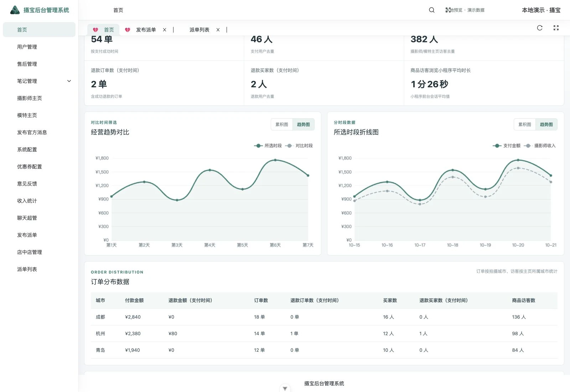Select 累积图 in 所选时段折线图 chart
Image resolution: width=570 pixels, height=392 pixels.
[x=525, y=124]
